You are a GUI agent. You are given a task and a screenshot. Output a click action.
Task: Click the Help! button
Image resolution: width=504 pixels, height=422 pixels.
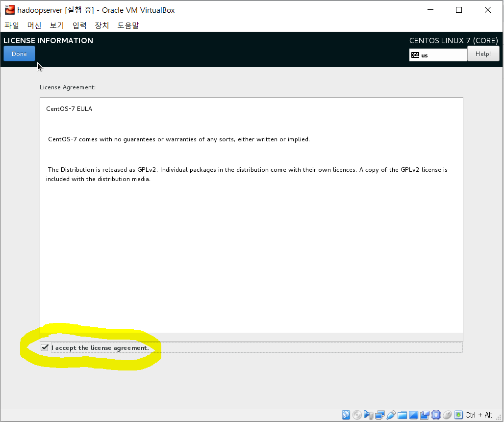483,53
